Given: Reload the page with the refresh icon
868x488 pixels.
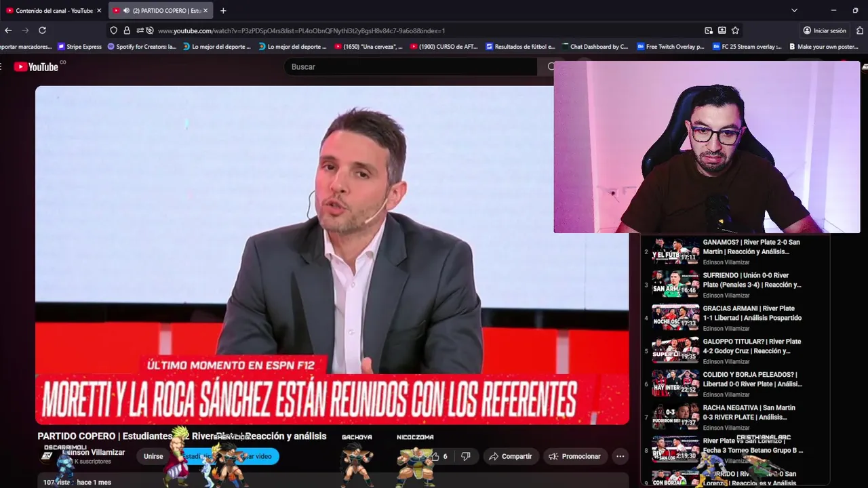Looking at the screenshot, I should 42,30.
